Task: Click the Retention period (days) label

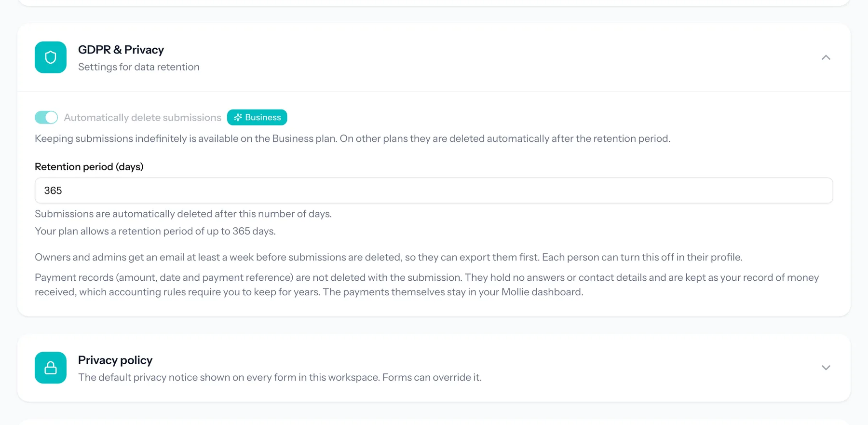Action: click(x=89, y=167)
